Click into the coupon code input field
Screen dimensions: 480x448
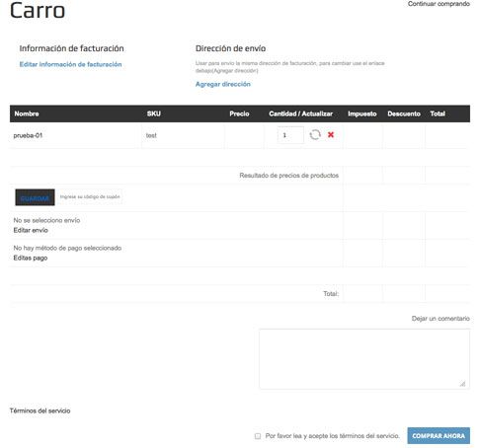click(x=90, y=196)
